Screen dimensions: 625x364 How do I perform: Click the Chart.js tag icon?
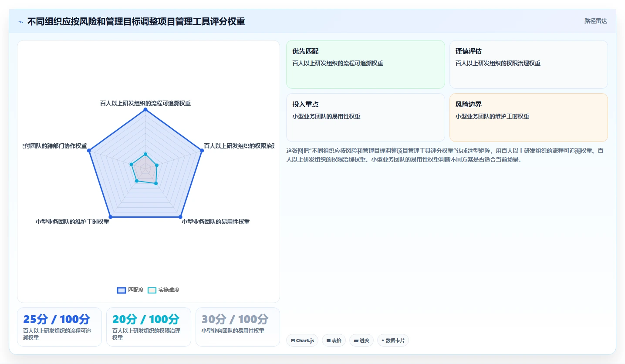293,340
